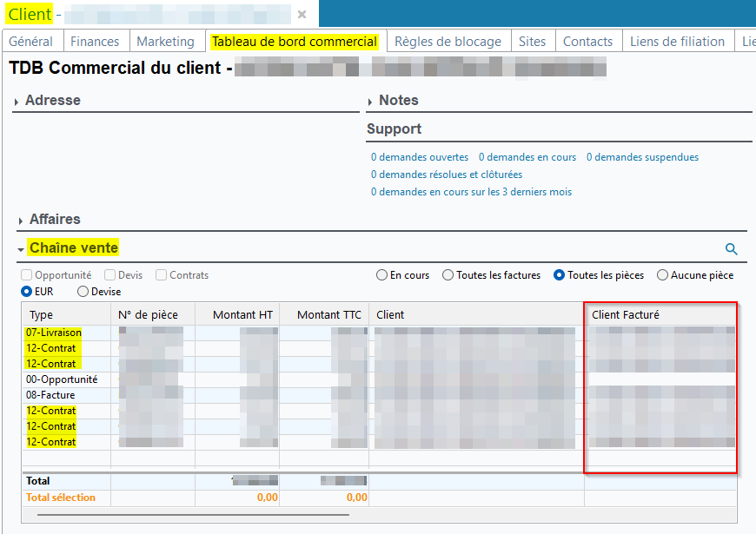Open the Finances tab
Viewport: 756px width, 534px height.
coord(95,42)
